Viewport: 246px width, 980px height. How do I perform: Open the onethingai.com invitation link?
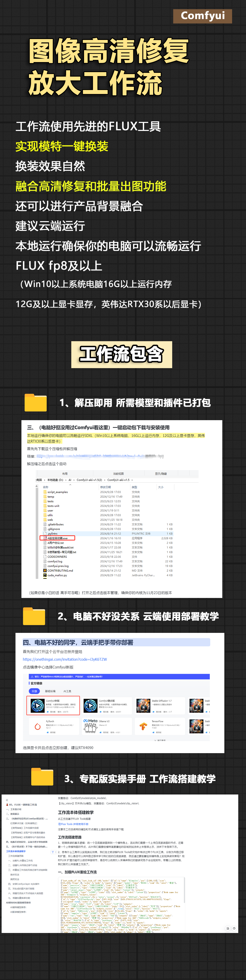tap(65, 659)
